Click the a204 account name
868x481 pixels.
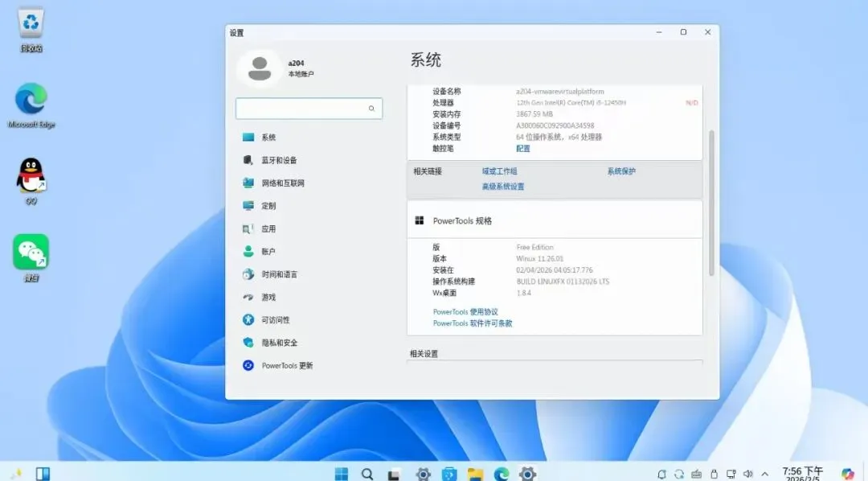pyautogui.click(x=296, y=64)
